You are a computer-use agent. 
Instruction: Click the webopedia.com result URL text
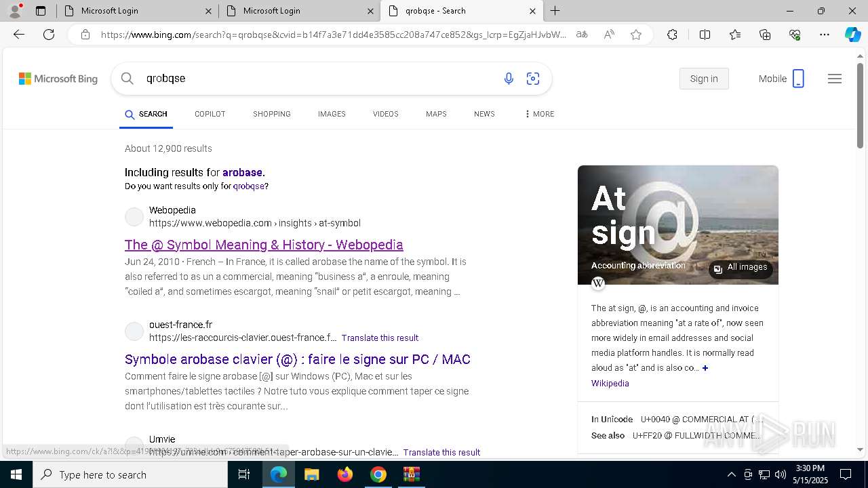(254, 223)
